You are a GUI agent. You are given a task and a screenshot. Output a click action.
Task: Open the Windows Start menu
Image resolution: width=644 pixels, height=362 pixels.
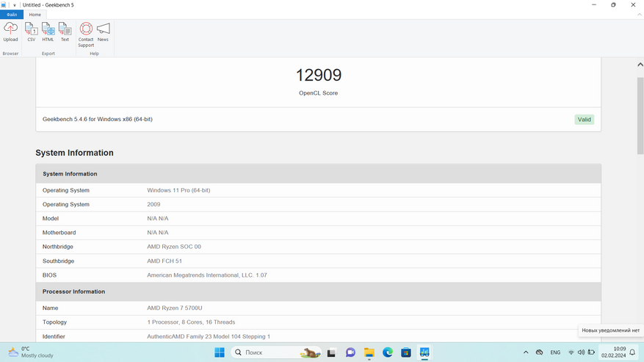(x=220, y=352)
